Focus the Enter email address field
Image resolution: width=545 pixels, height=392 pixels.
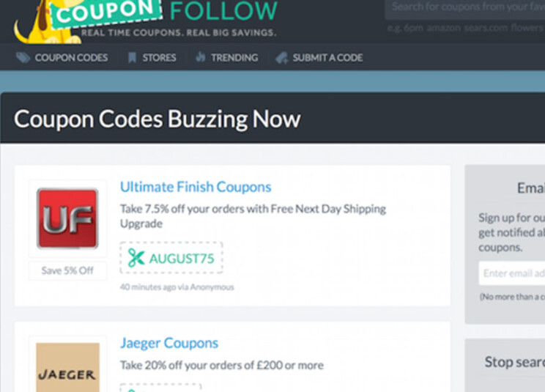click(512, 273)
